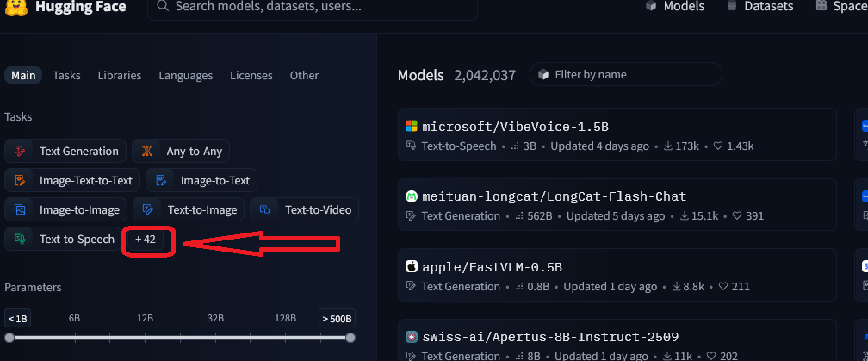Click the download icon on the LongCat-Flash-Chat card

tap(685, 216)
